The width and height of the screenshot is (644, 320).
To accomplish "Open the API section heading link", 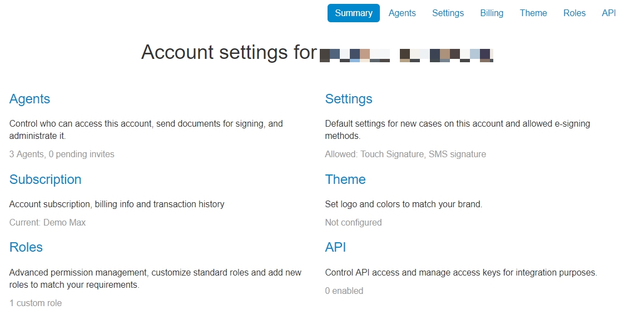I will tap(335, 247).
